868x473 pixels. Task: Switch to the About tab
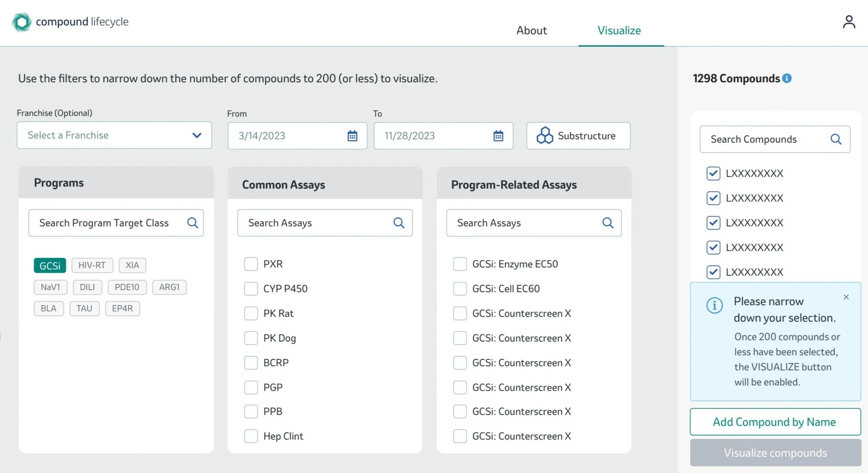coord(531,31)
